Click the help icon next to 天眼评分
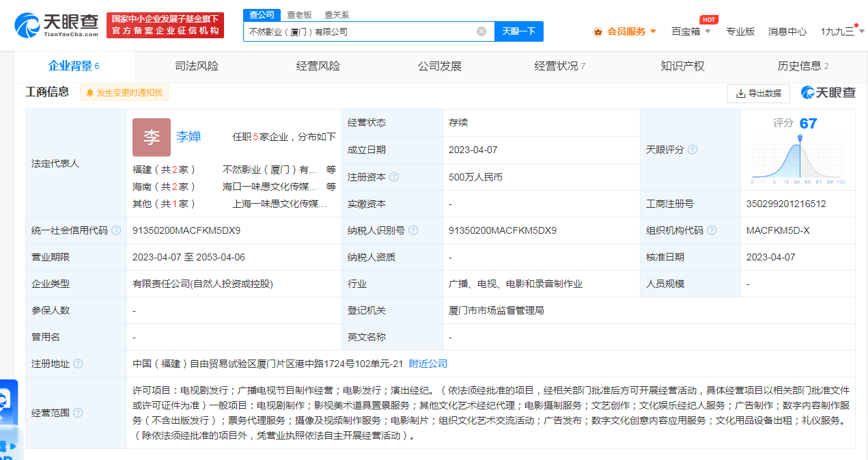Screen dimensions: 868x460 tap(692, 150)
